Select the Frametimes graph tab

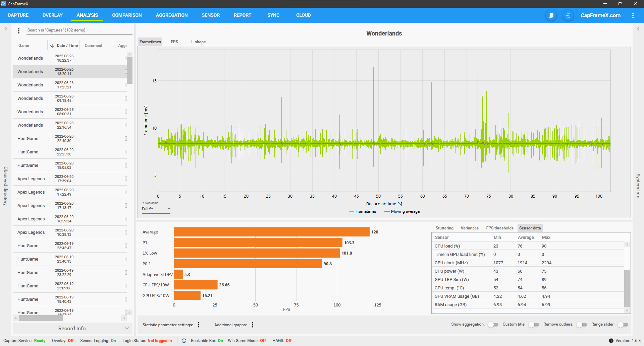pyautogui.click(x=150, y=42)
